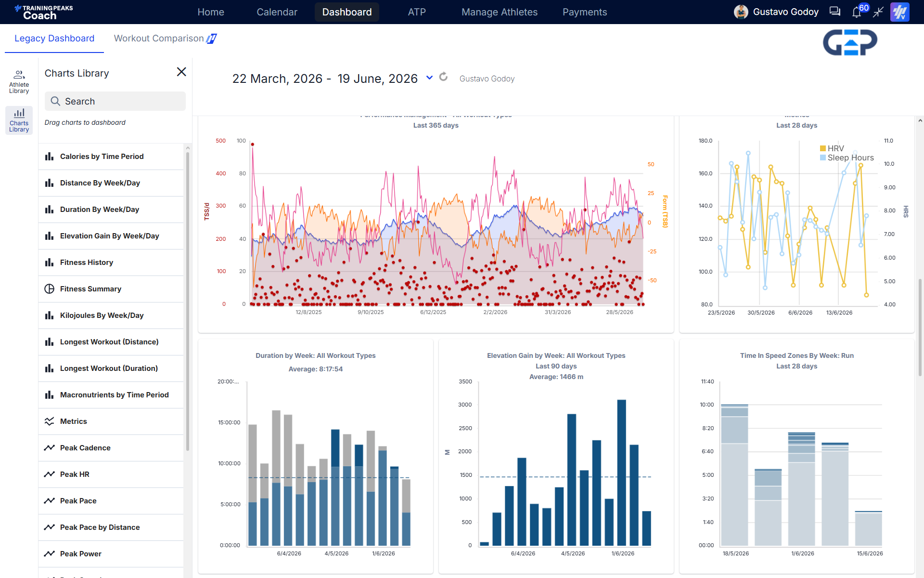The image size is (924, 578).
Task: Open Charts Library sidebar panel
Action: point(19,120)
